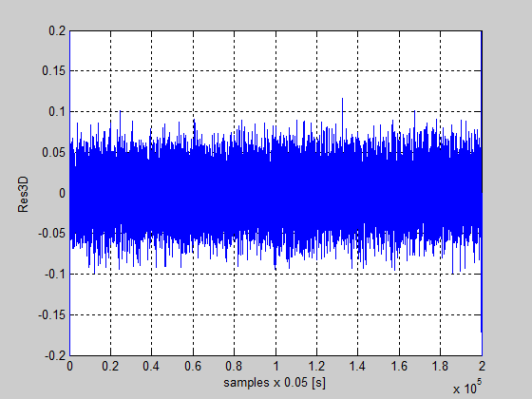Click the 1 tick label on x-axis
This screenshot has width=532, height=399.
[x=275, y=367]
